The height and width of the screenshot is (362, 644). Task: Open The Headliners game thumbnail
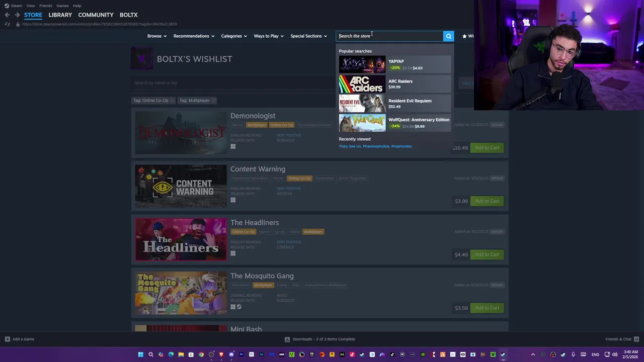[x=181, y=239]
